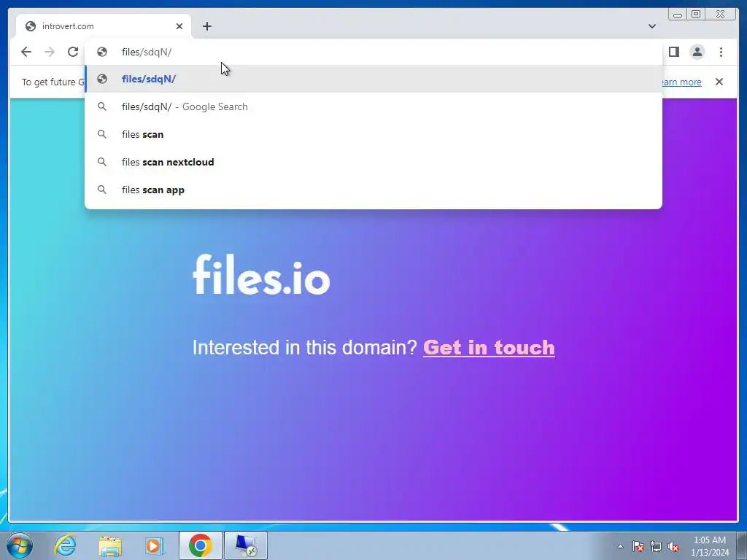Viewport: 747px width, 560px height.
Task: Toggle the Chrome side panel icon
Action: click(673, 52)
